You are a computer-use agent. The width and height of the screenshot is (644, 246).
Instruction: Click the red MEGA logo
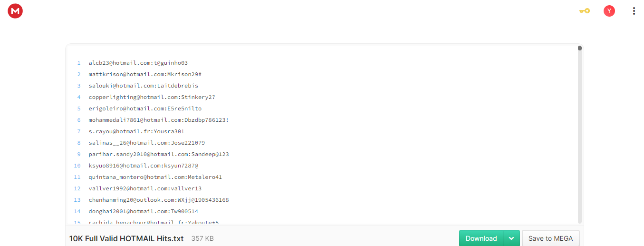click(15, 11)
